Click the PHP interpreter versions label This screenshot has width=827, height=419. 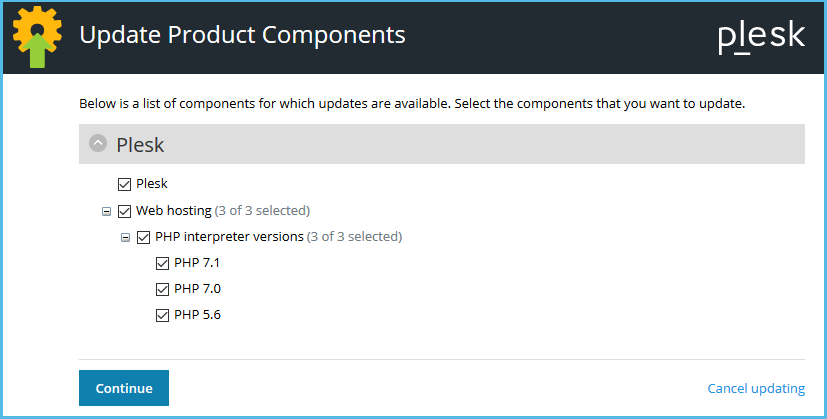click(229, 236)
